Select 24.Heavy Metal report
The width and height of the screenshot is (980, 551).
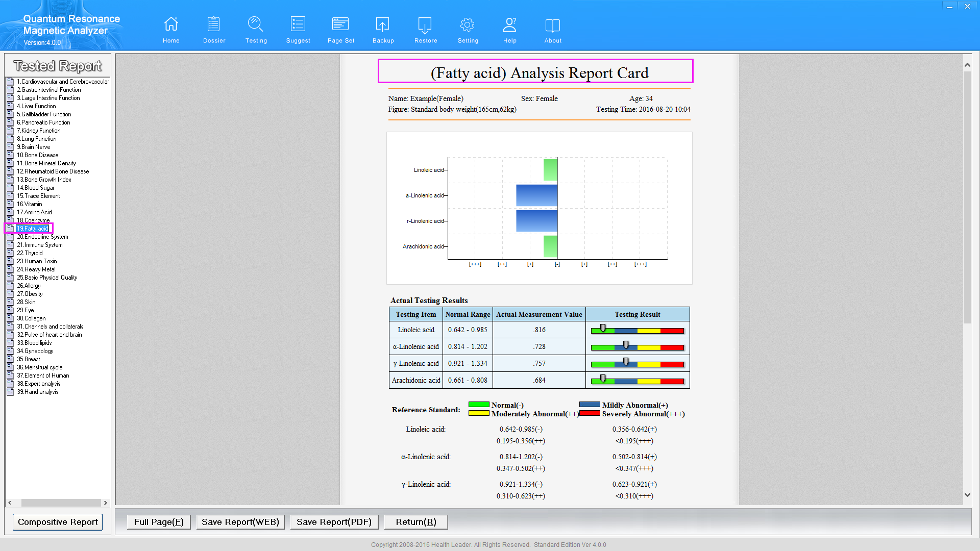[36, 269]
